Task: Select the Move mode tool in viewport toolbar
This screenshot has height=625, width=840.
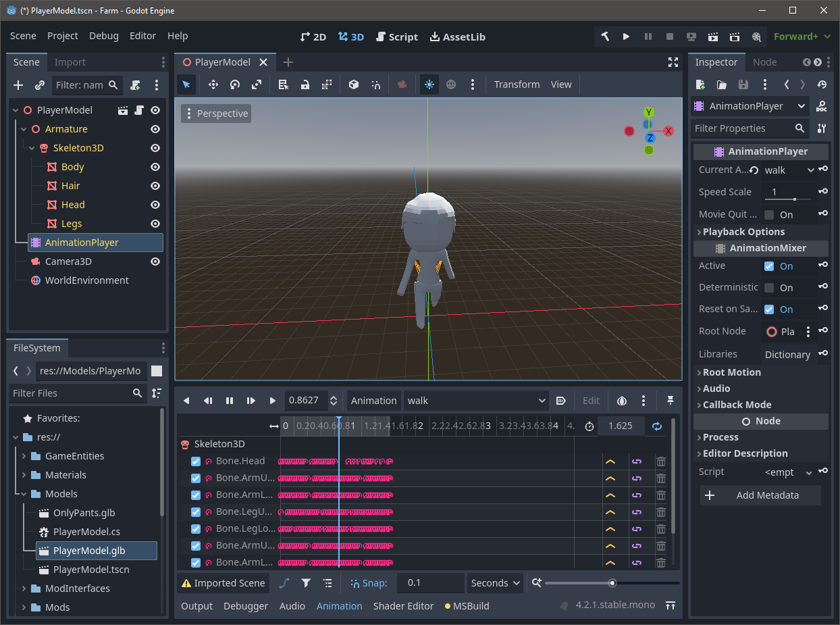Action: [213, 84]
